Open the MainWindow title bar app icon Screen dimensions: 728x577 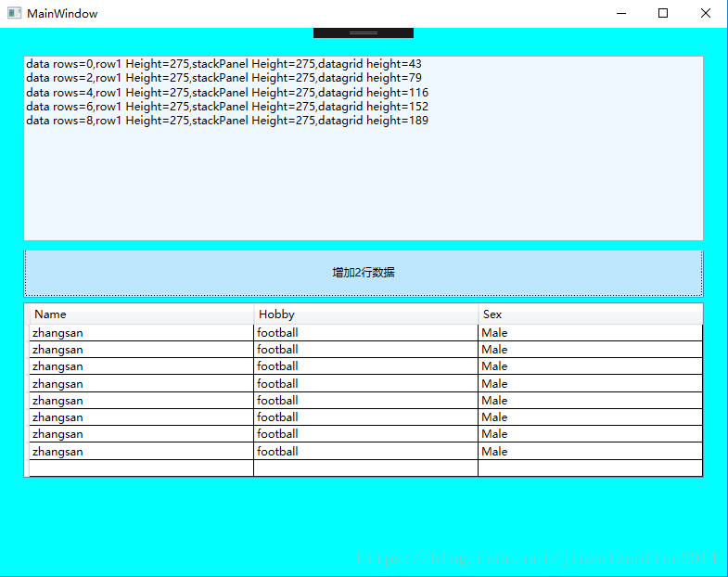click(15, 14)
